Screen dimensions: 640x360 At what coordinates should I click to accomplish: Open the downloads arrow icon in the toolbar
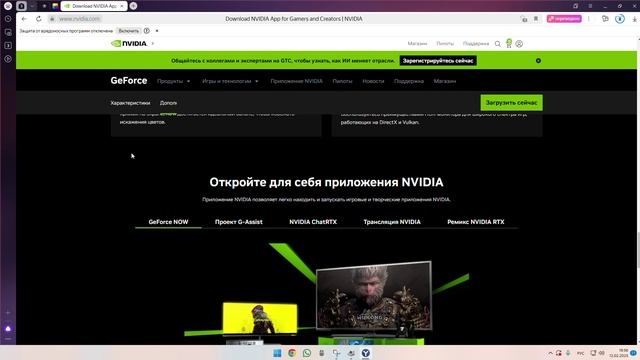[x=635, y=19]
